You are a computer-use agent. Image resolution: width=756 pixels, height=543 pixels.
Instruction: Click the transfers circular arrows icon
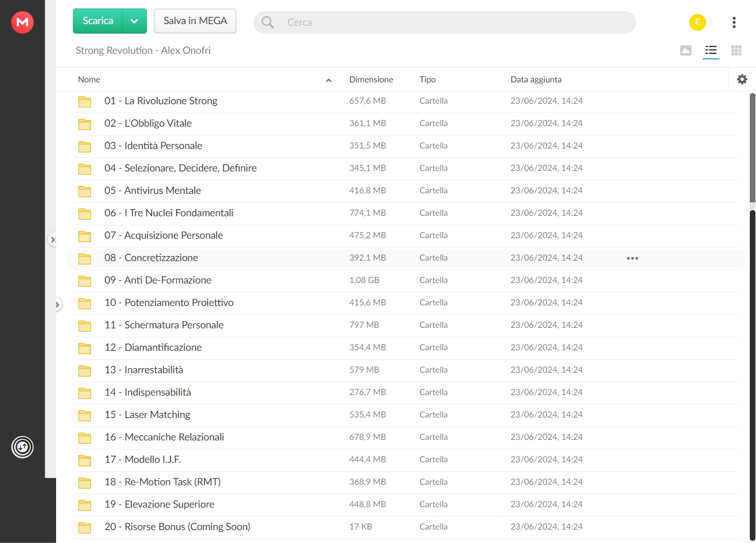(22, 447)
